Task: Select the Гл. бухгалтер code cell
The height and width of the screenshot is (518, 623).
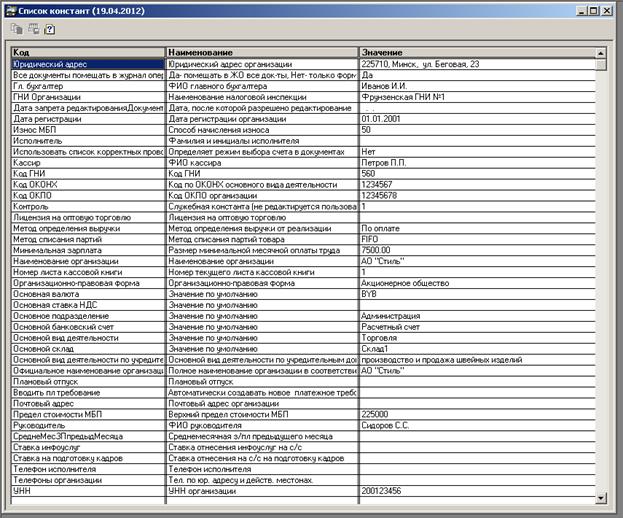Action: click(88, 86)
